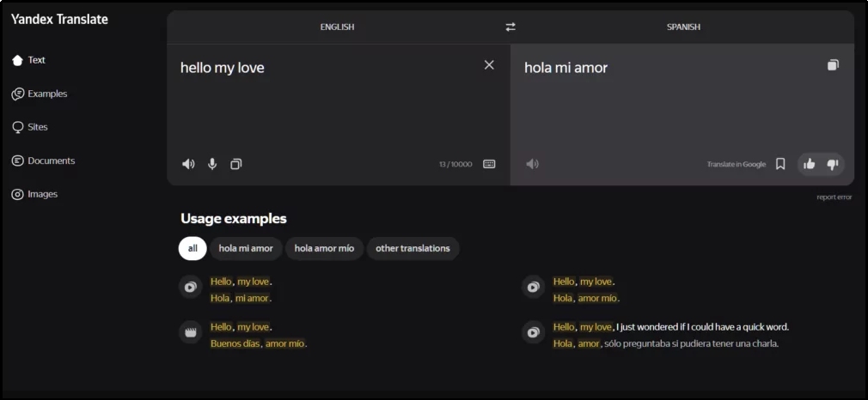868x400 pixels.
Task: Give thumbs up to the translation
Action: pyautogui.click(x=809, y=164)
